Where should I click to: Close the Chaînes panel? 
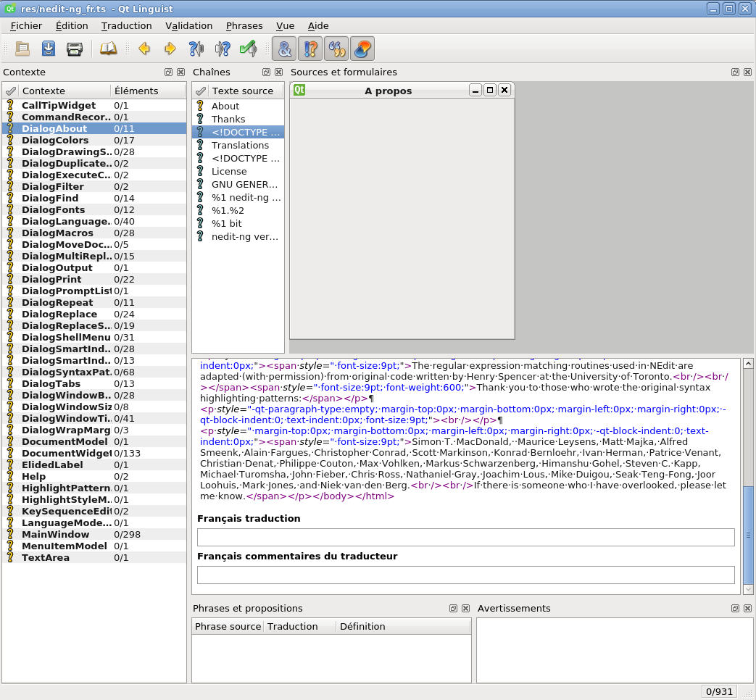pos(278,72)
